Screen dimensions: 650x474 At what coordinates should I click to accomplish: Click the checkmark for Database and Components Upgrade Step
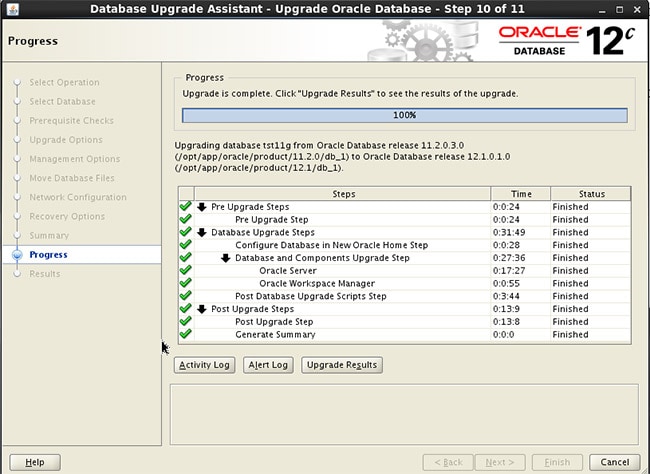[x=186, y=258]
